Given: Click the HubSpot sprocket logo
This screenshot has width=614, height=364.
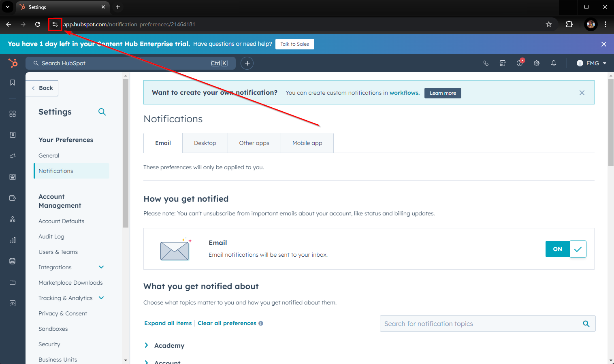Looking at the screenshot, I should (13, 63).
